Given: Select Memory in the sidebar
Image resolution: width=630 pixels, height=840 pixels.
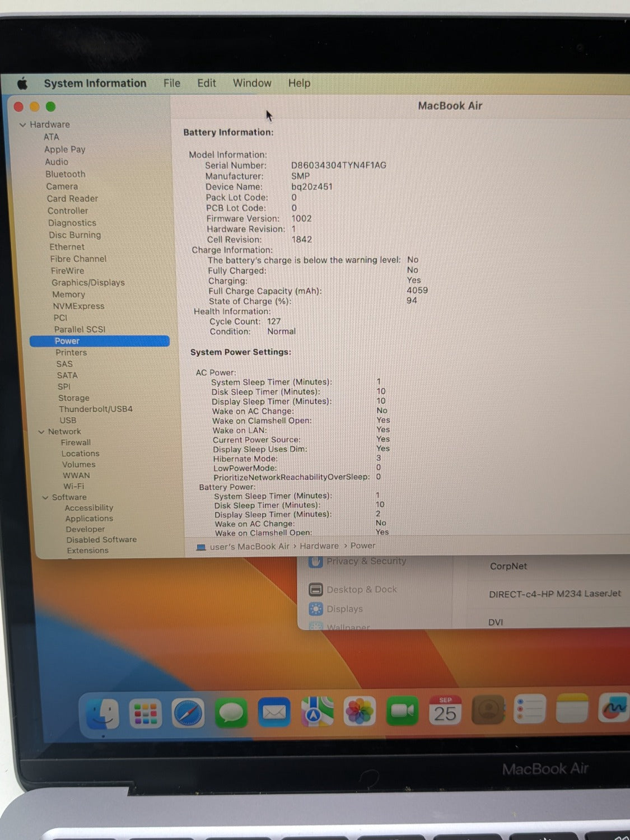Looking at the screenshot, I should pos(69,295).
